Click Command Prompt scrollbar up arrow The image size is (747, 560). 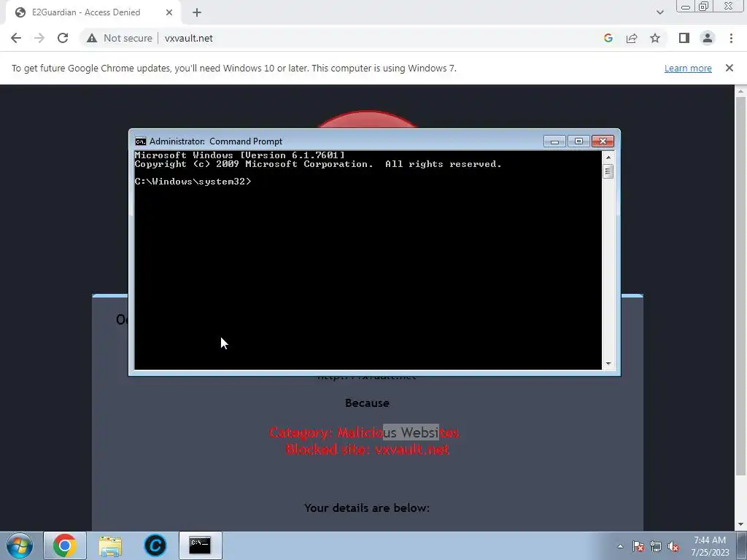click(x=608, y=157)
